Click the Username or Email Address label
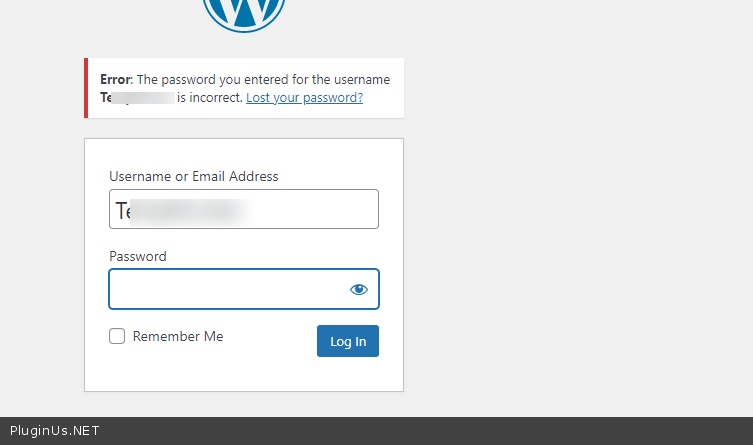This screenshot has width=753, height=445. tap(194, 176)
